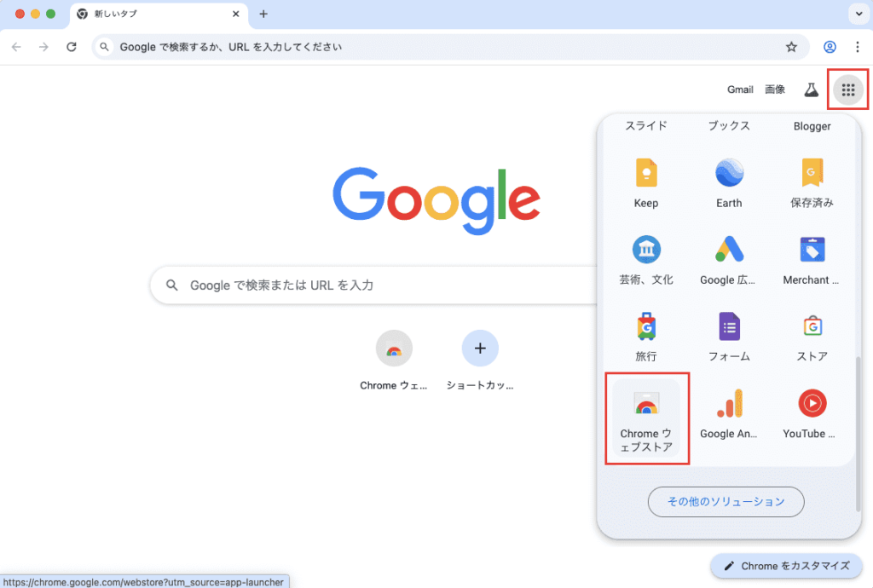873x588 pixels.
Task: Open Google Travel (旅行) app
Action: [646, 337]
